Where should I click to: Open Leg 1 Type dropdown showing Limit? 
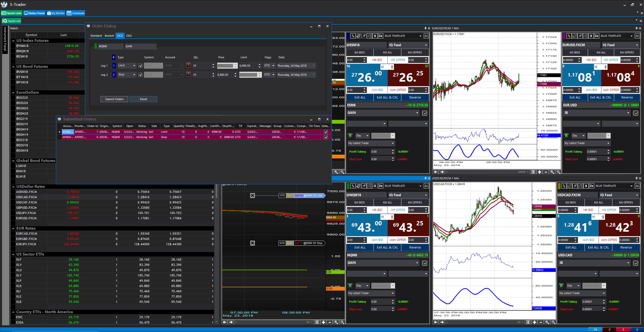point(127,65)
